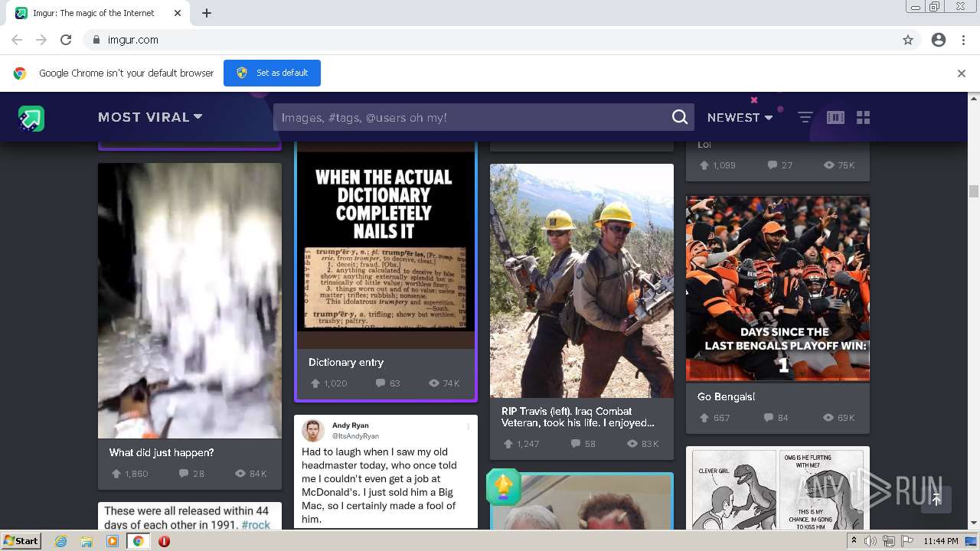Click the 11:44 PM system clock
Image resolution: width=980 pixels, height=551 pixels.
pos(941,541)
